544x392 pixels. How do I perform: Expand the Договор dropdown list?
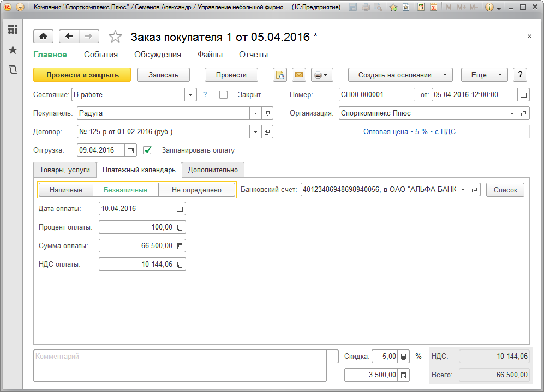255,132
